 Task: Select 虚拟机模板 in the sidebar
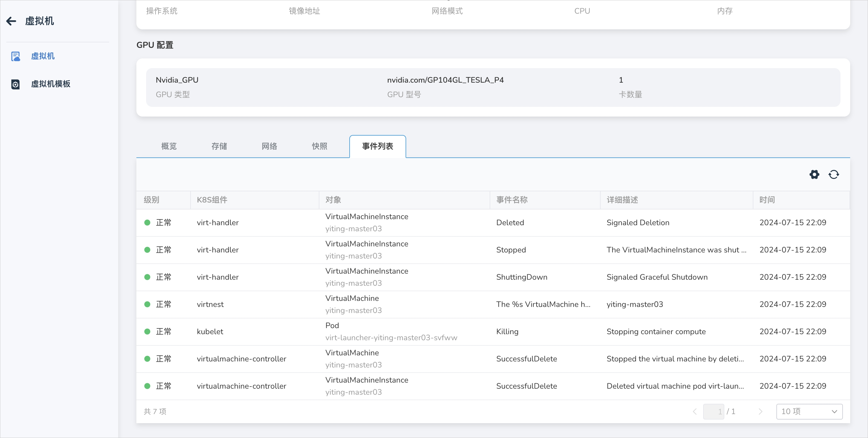click(x=51, y=84)
